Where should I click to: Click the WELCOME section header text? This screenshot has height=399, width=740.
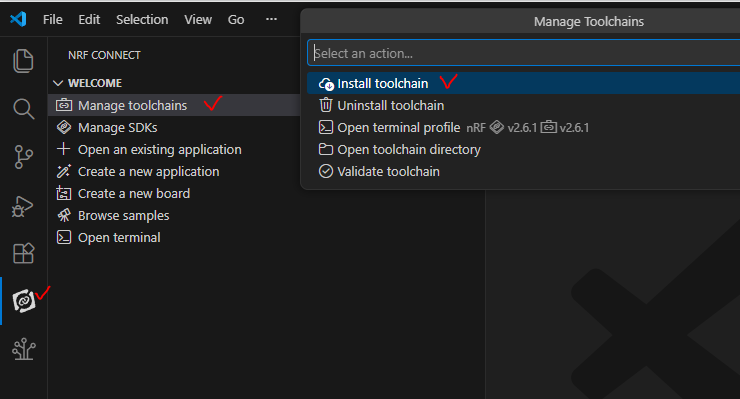(x=95, y=83)
